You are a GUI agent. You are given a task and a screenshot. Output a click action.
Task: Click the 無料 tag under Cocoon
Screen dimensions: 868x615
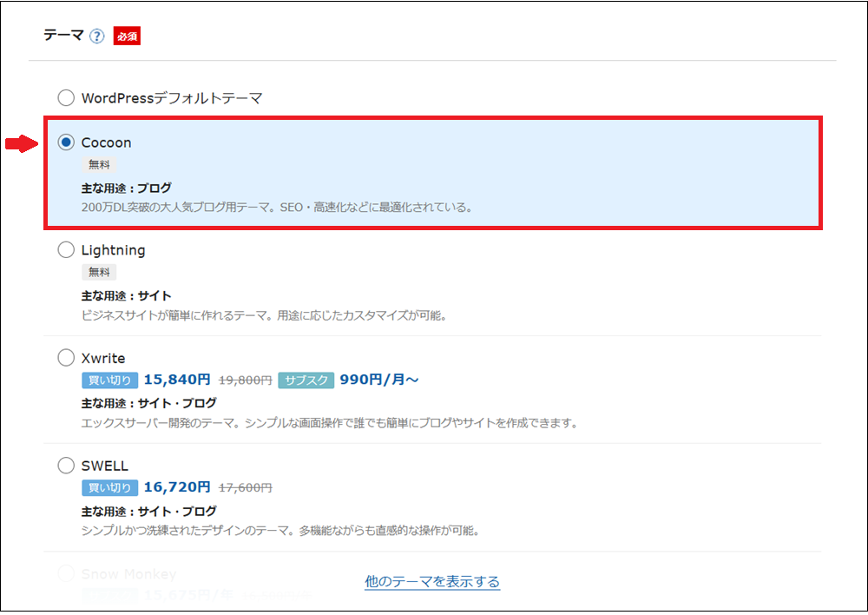point(99,164)
